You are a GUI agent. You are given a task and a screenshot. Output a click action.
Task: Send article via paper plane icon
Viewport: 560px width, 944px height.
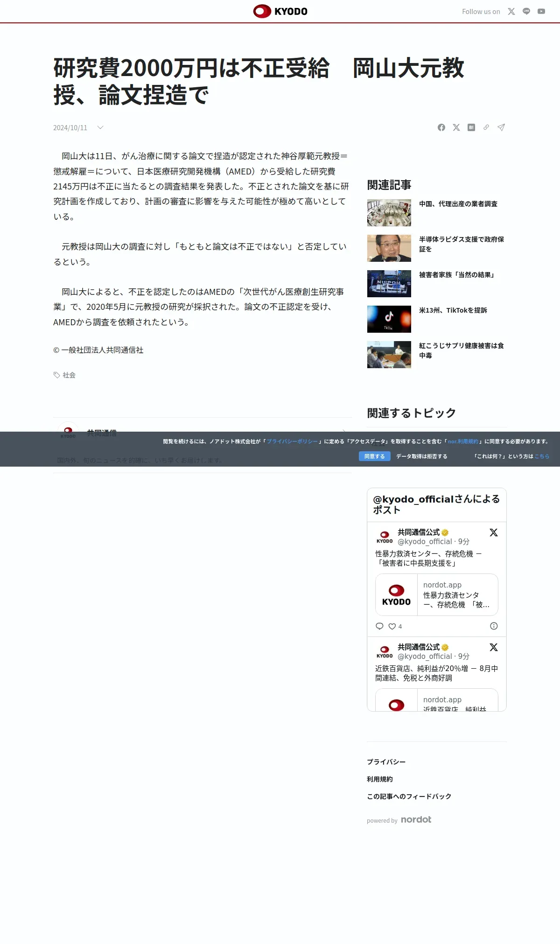coord(501,127)
